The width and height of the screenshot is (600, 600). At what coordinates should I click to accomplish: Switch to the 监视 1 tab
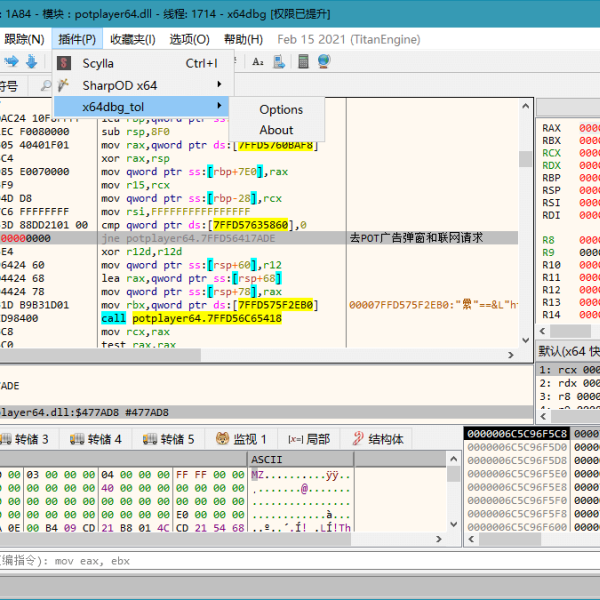point(241,439)
